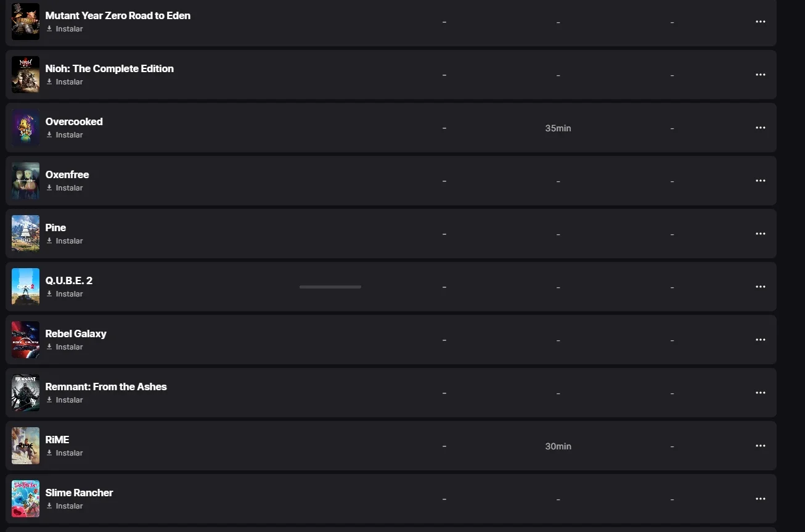Show more options for Q.U.B.E. 2
Viewport: 805px width, 532px height.
tap(761, 287)
